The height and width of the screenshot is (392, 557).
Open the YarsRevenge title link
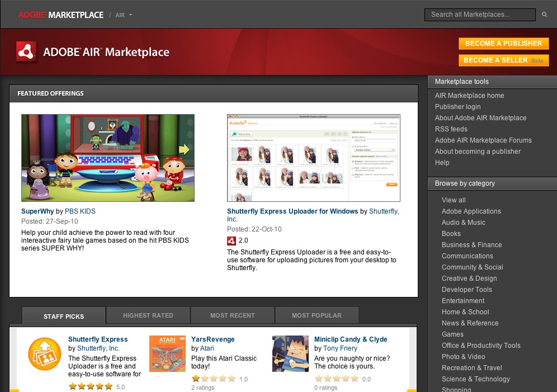pos(213,339)
